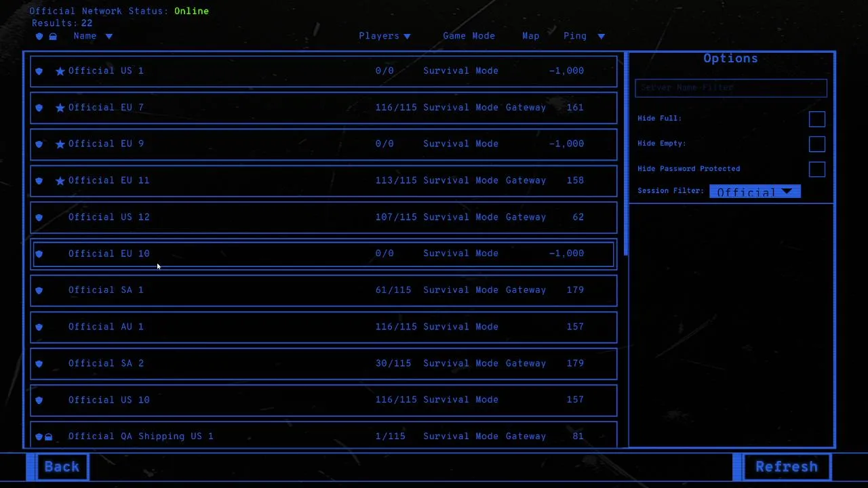Sort by Players column header
This screenshot has width=868, height=488.
point(378,36)
